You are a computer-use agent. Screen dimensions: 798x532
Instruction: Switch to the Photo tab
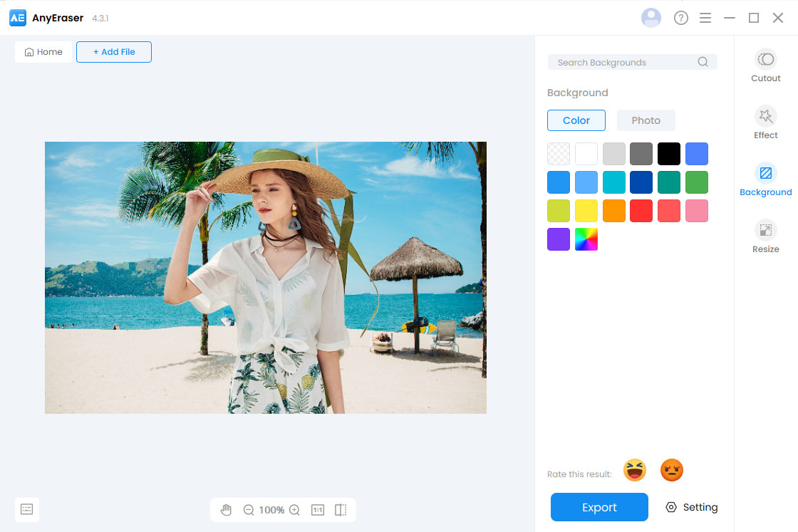click(x=646, y=120)
